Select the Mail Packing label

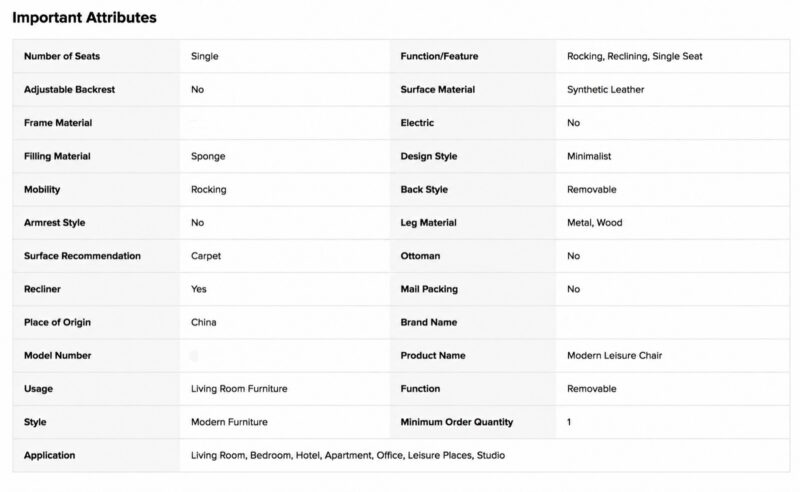(x=429, y=289)
